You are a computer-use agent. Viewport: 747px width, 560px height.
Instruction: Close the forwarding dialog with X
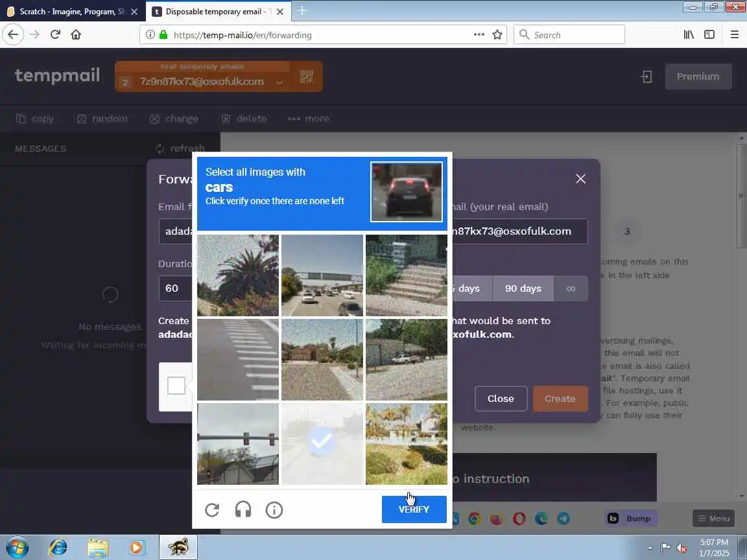point(580,179)
